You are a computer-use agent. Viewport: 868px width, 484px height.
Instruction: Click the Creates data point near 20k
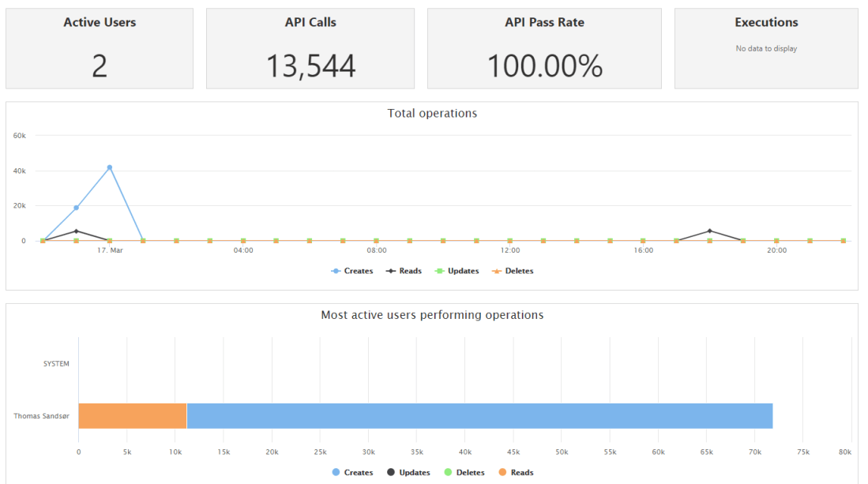tap(76, 208)
